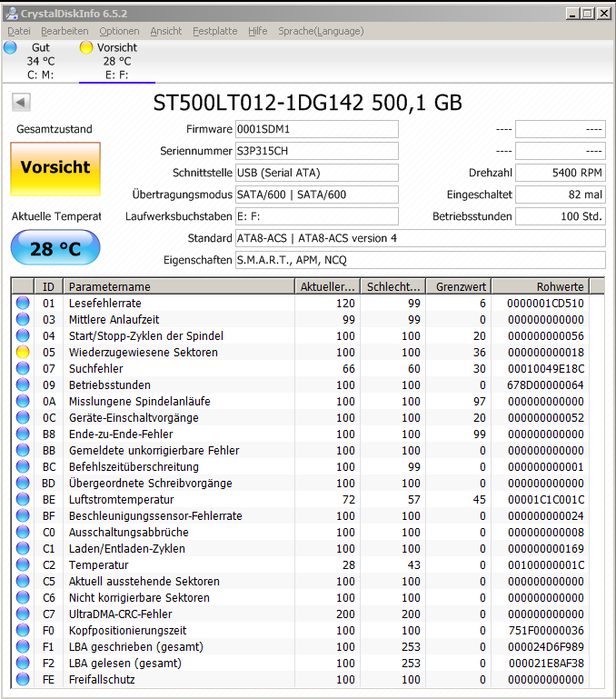The image size is (616, 699).
Task: Click raw value 751F00000036
Action: [x=546, y=630]
